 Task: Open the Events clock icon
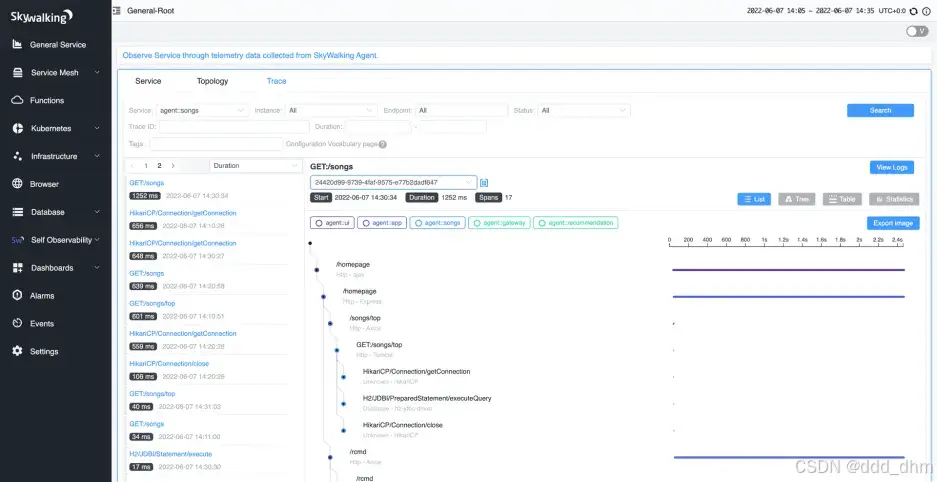18,323
